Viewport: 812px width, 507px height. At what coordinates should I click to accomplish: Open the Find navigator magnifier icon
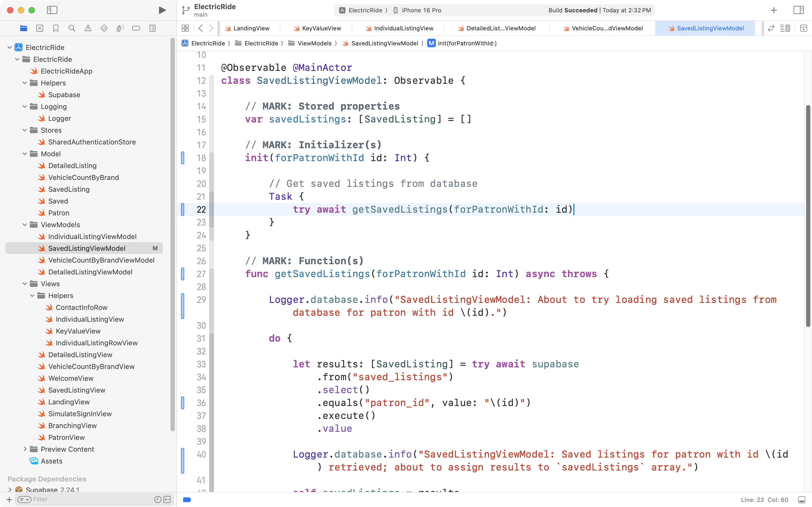[x=72, y=28]
